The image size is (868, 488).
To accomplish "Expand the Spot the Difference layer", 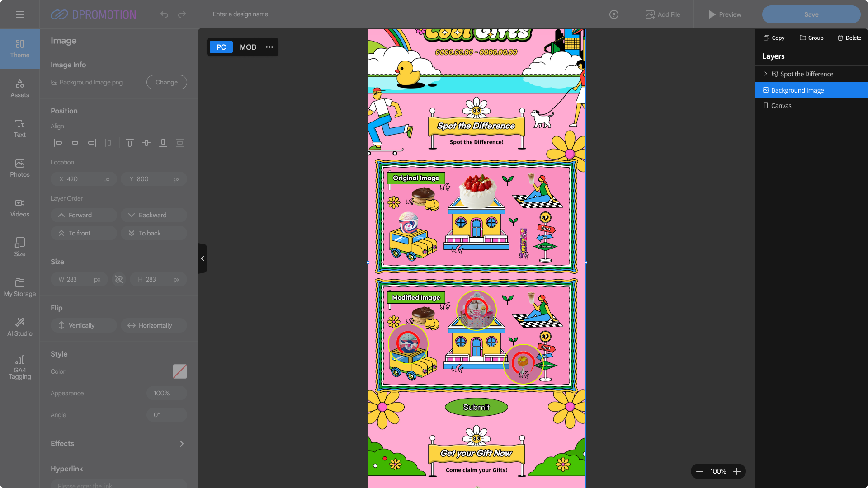I will (765, 74).
